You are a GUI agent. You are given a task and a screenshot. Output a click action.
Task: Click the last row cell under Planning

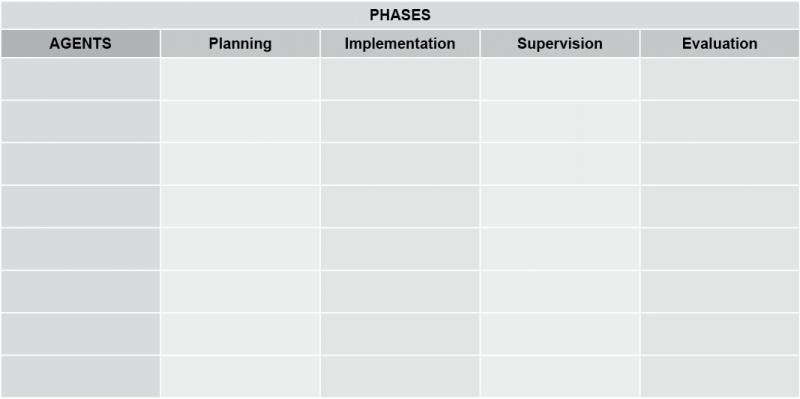(240, 377)
